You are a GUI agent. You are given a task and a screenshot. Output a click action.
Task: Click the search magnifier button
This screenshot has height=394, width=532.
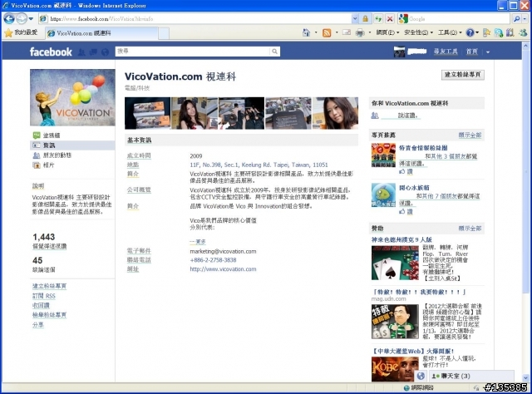[516, 19]
